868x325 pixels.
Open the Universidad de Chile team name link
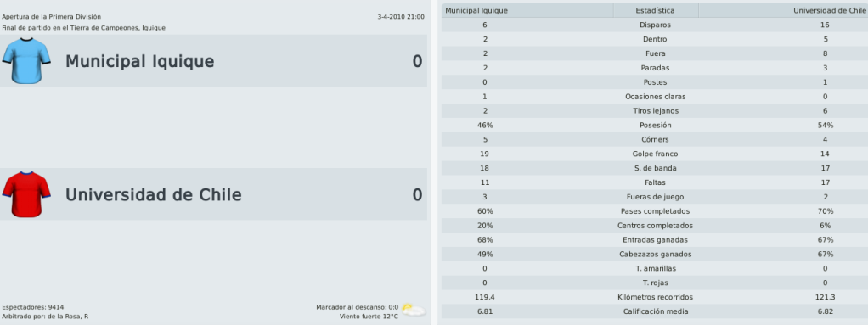[x=154, y=195]
